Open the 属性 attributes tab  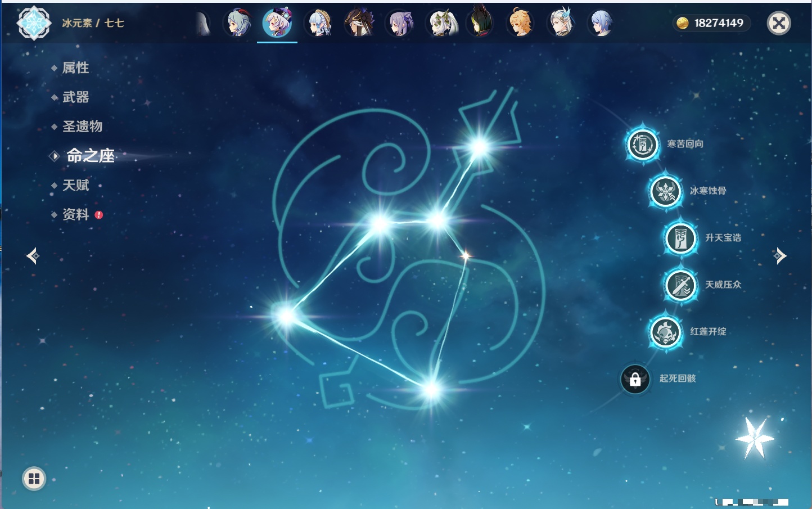coord(75,68)
